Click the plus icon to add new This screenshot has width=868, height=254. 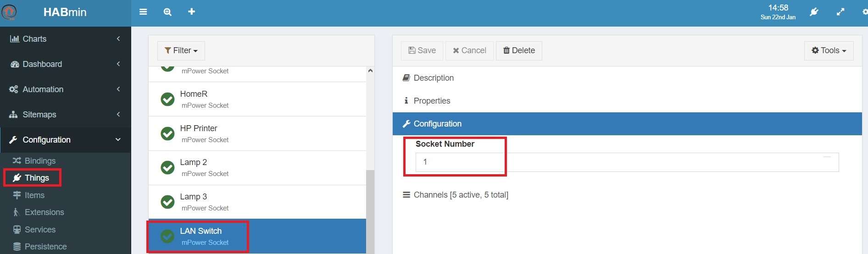point(191,11)
